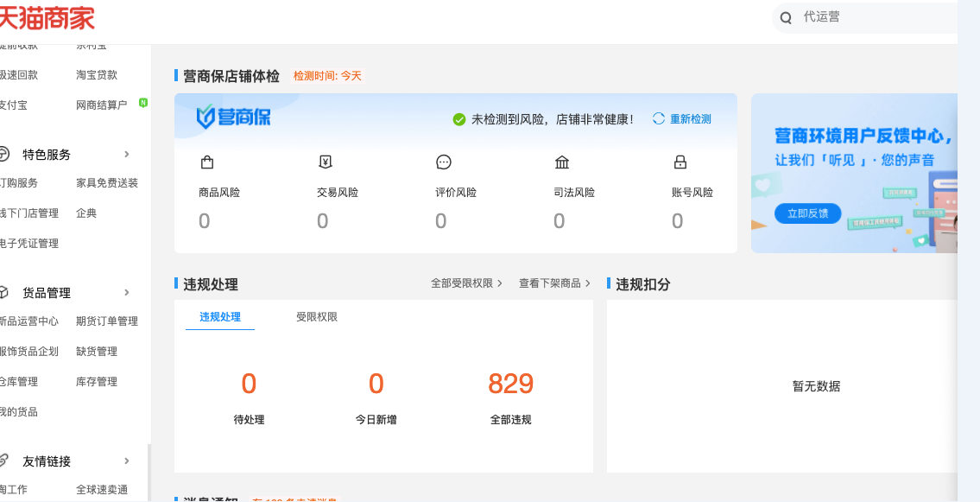The height and width of the screenshot is (502, 980).
Task: Click the 账号风险 count value
Action: pos(678,221)
